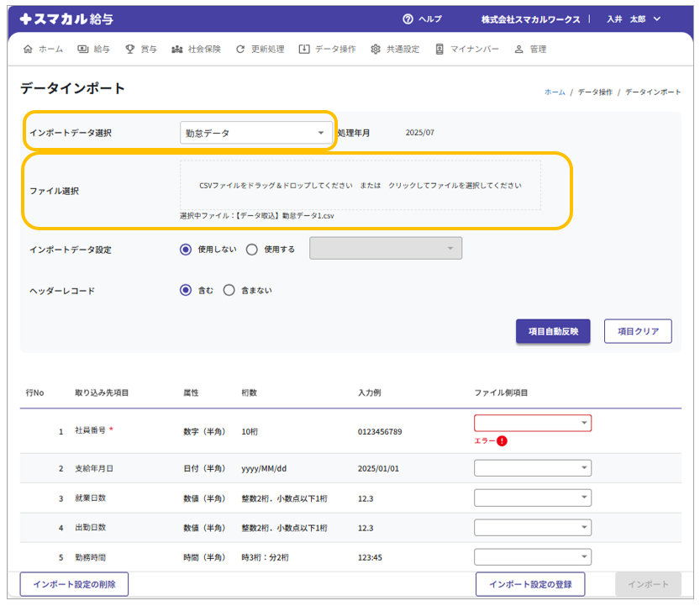Click the update process (更新処理) refresh icon
This screenshot has width=700, height=606.
tap(241, 50)
